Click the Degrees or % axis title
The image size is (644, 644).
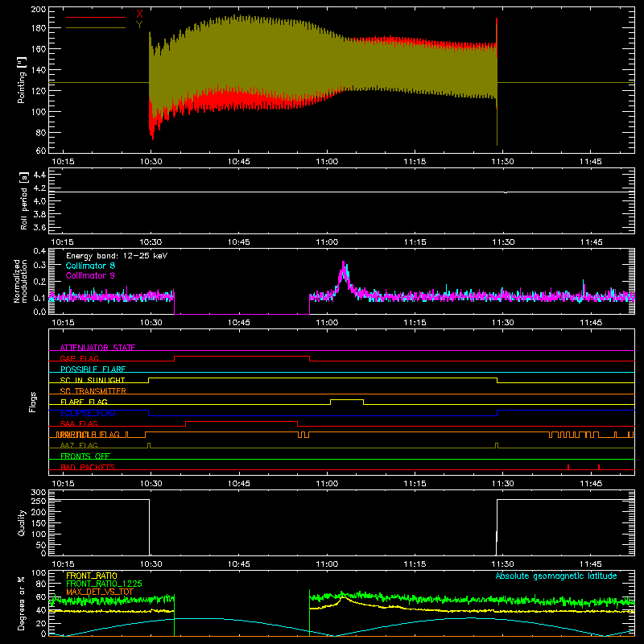tap(22, 603)
